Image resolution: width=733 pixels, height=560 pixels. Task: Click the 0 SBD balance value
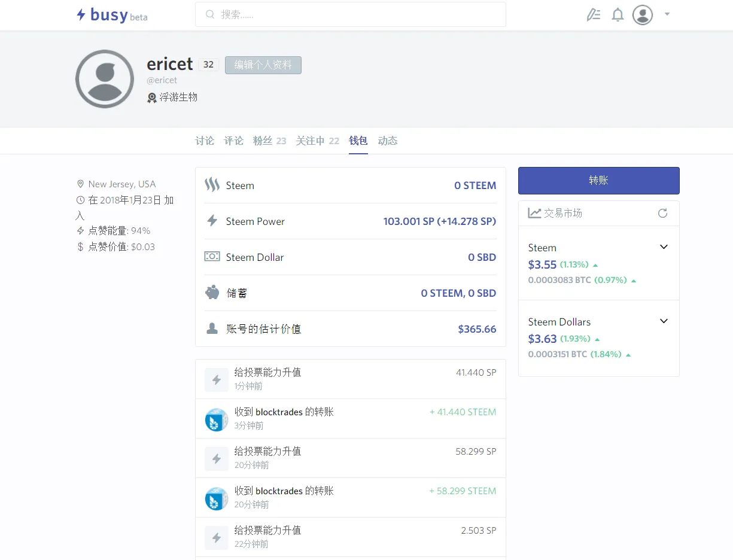coord(482,257)
